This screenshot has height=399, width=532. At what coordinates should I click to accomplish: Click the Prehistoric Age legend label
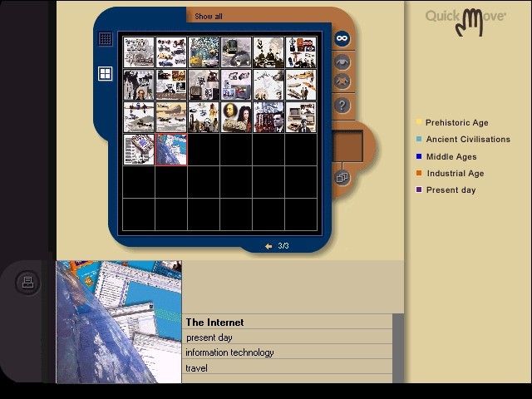[456, 122]
